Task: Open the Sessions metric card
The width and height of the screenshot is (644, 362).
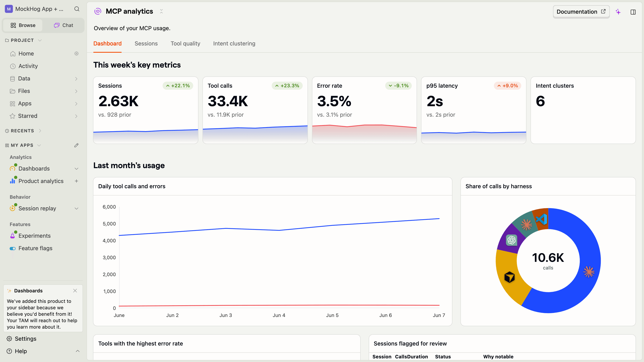Action: pos(146,110)
